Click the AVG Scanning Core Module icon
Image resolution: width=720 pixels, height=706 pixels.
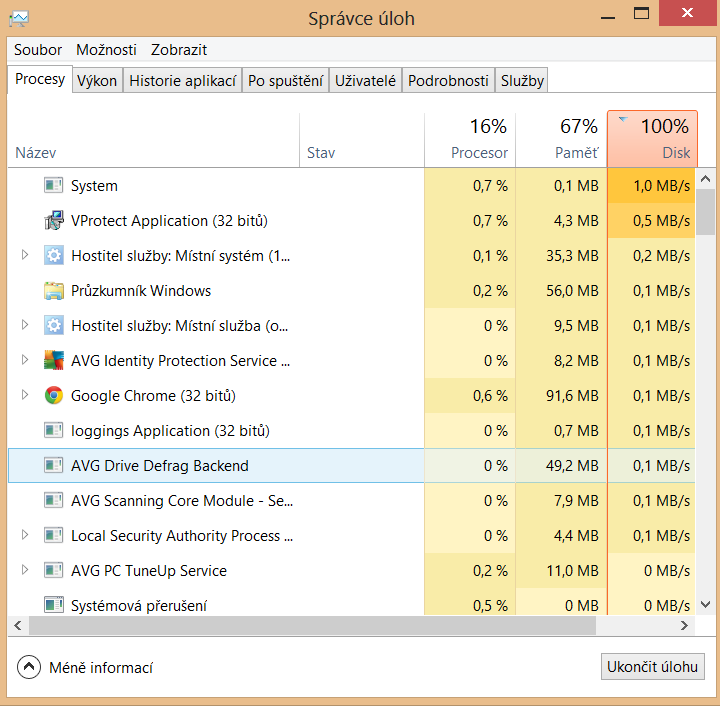pyautogui.click(x=53, y=500)
